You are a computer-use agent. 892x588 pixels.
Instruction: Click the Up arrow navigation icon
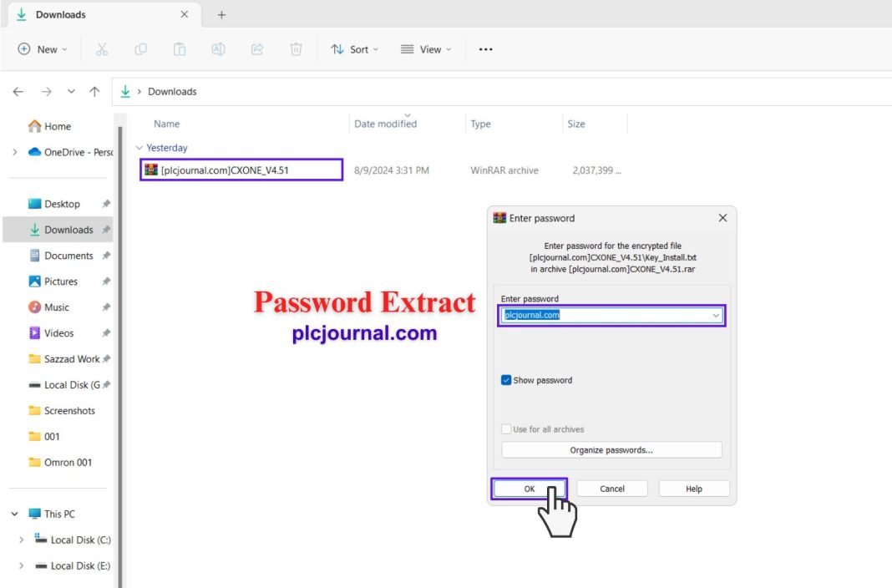(x=94, y=92)
